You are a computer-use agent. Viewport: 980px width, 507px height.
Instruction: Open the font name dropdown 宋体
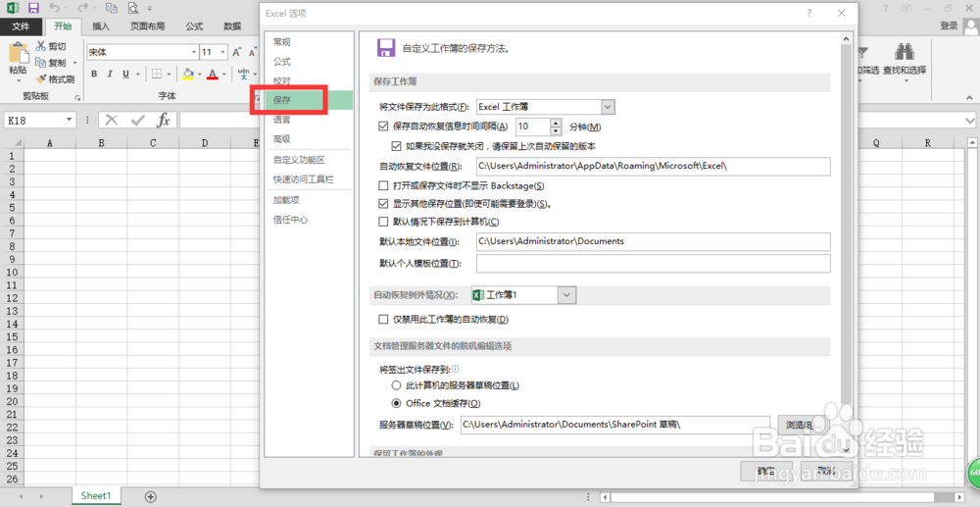click(x=194, y=53)
